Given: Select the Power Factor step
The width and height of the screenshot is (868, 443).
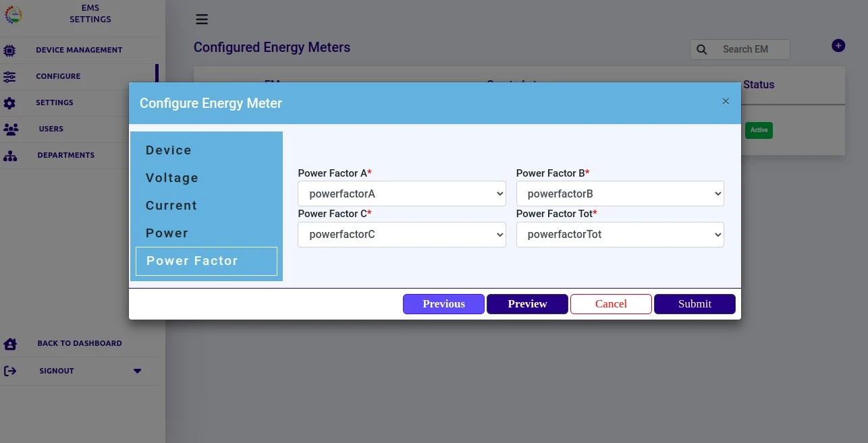Looking at the screenshot, I should tap(207, 261).
